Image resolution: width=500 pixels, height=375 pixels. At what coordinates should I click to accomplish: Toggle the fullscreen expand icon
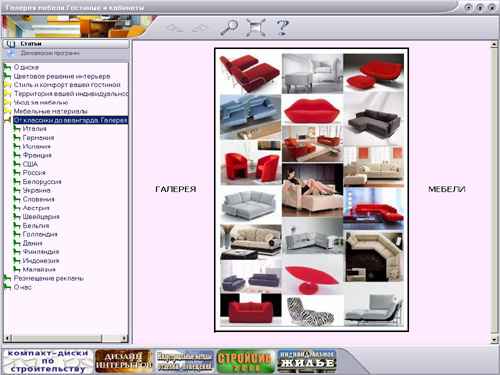256,27
